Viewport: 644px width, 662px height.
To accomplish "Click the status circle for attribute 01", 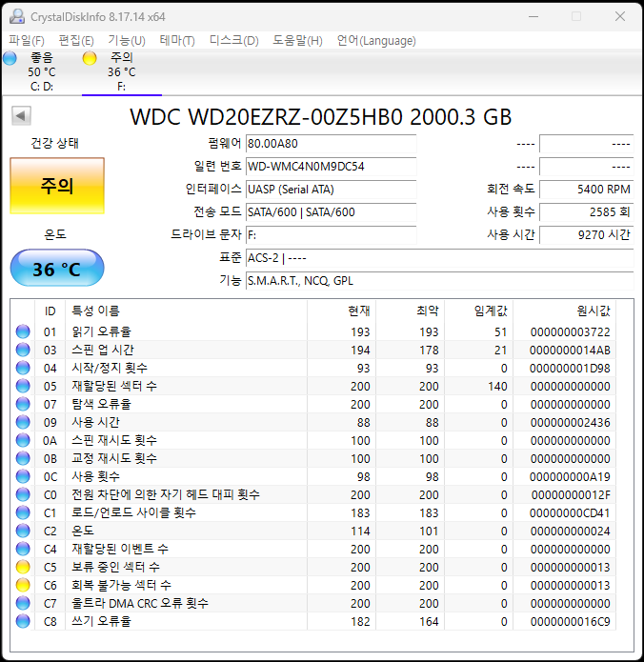I will click(23, 331).
